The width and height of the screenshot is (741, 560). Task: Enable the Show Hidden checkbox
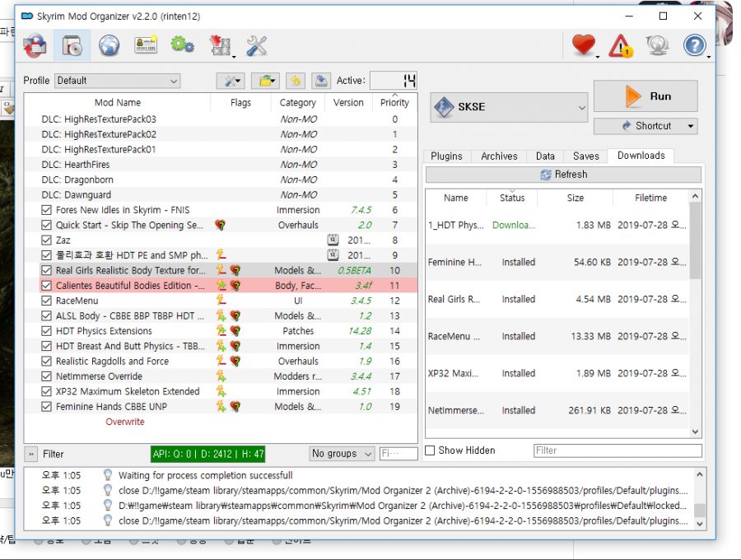430,450
